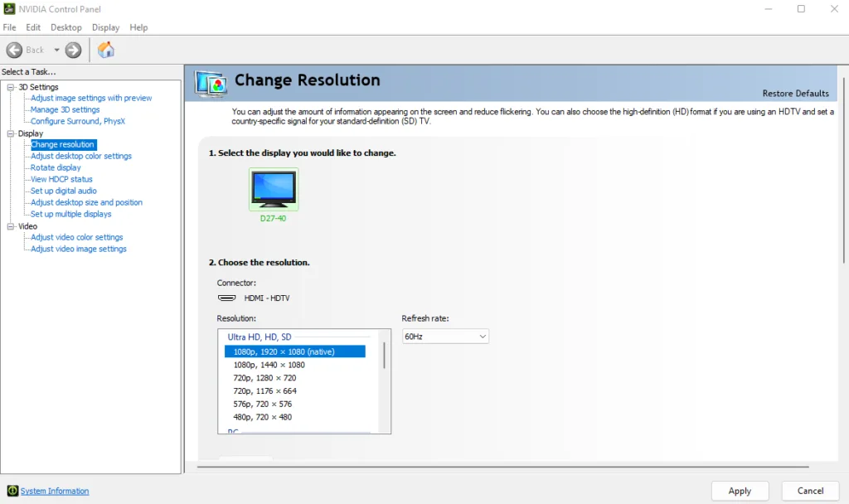The image size is (849, 504).
Task: Open the Back history dropdown arrow
Action: coord(56,50)
